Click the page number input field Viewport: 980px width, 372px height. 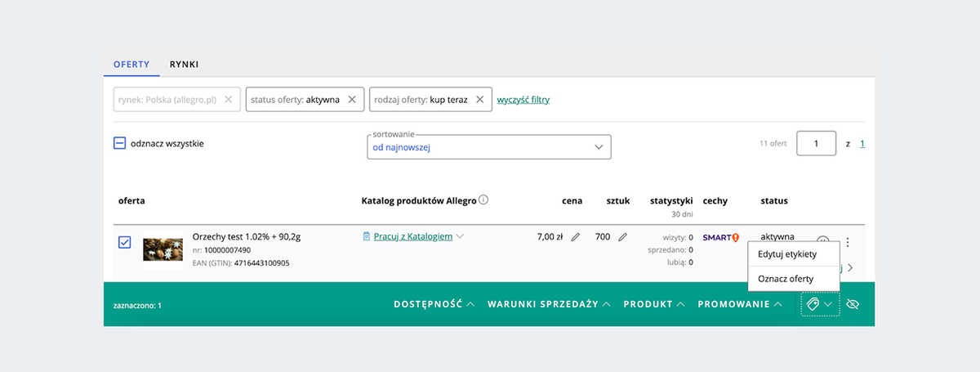816,143
